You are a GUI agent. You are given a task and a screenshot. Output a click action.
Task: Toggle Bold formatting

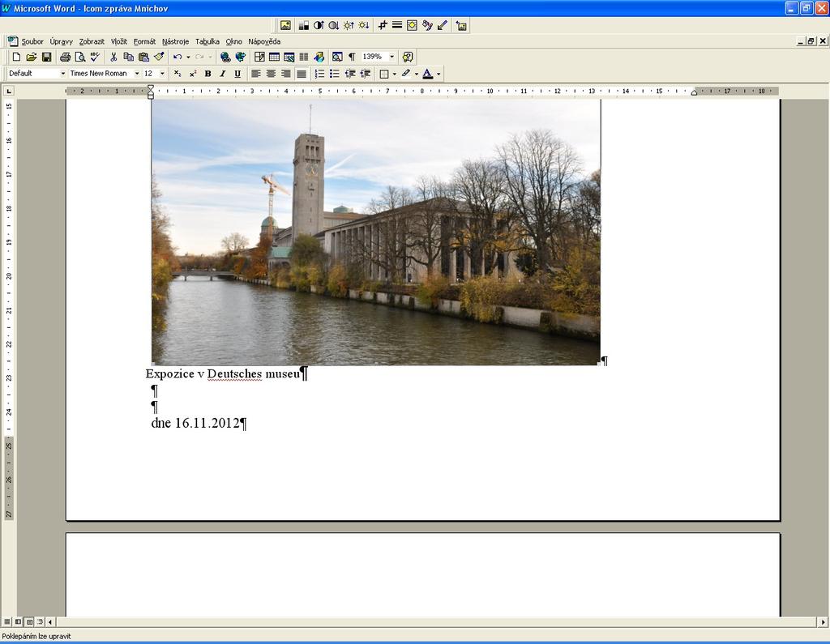pyautogui.click(x=208, y=74)
